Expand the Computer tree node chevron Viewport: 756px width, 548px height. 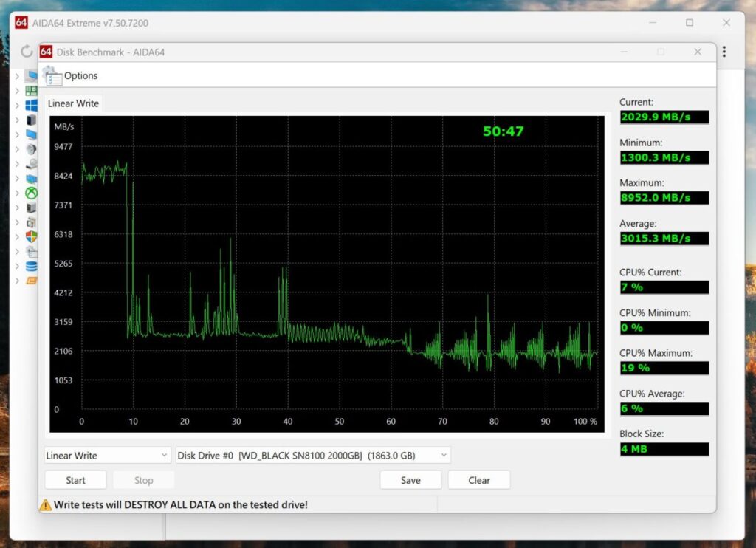point(17,76)
